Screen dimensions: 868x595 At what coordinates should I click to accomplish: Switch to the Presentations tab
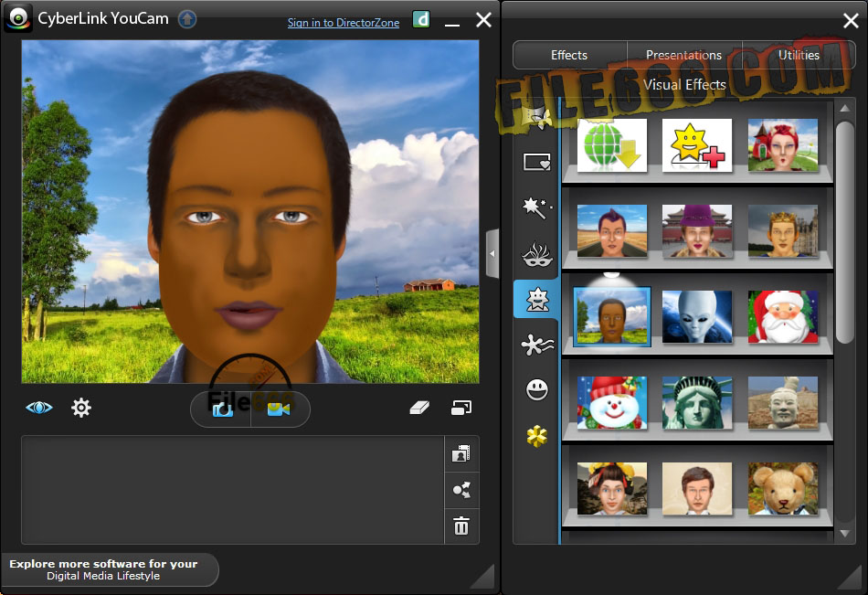pyautogui.click(x=683, y=55)
